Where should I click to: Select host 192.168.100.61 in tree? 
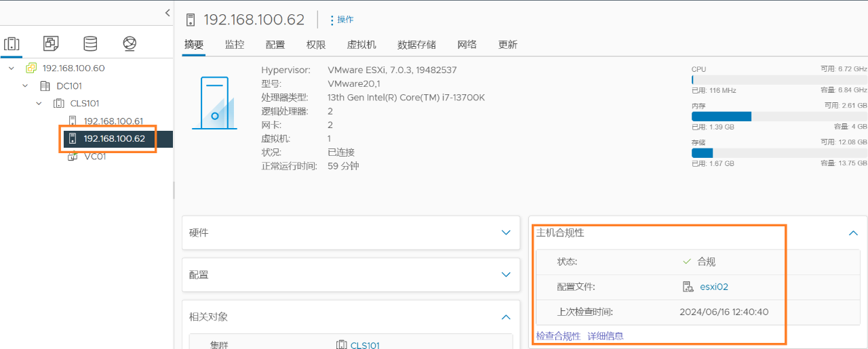(113, 121)
